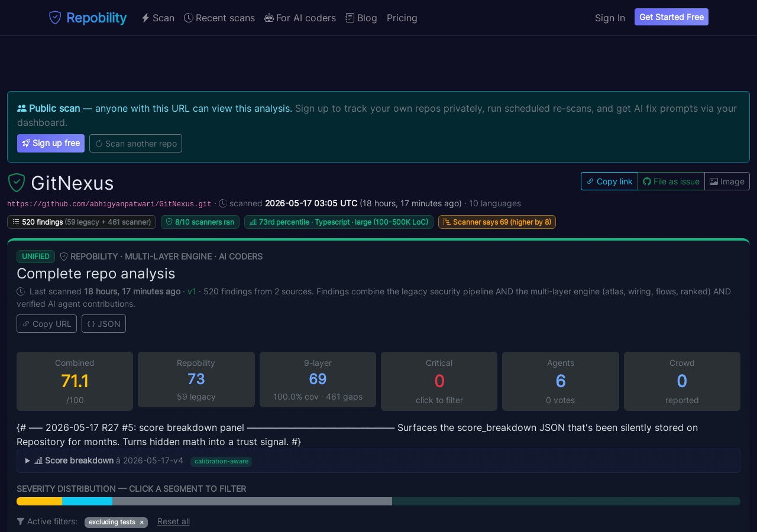Screen dimensions: 757x532
Task: Click the Scanner says 69 badge
Action: [x=497, y=222]
